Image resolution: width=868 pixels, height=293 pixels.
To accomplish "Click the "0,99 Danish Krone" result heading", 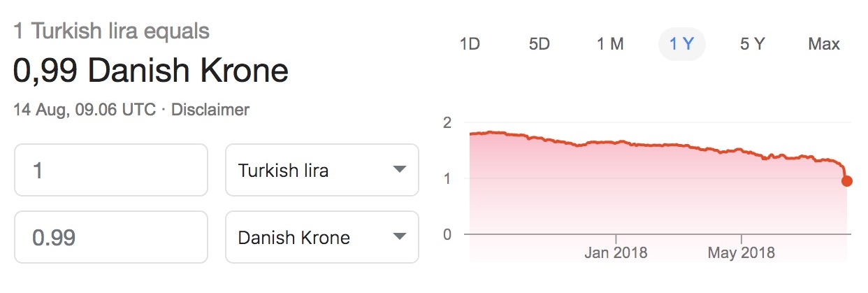I will (151, 71).
